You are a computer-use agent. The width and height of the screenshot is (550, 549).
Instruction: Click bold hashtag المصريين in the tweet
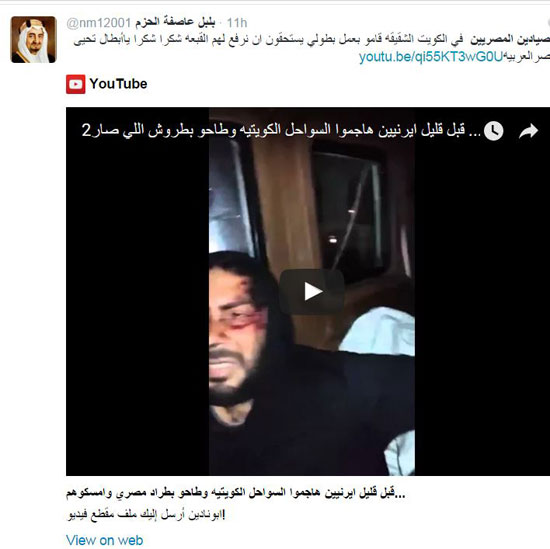[x=491, y=39]
